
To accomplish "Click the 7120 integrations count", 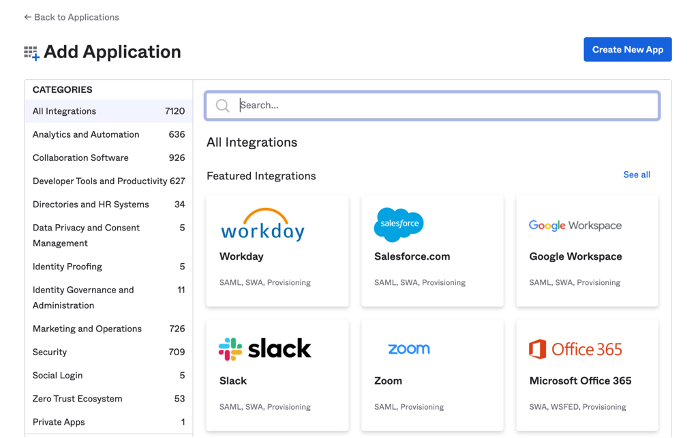I will coord(174,111).
